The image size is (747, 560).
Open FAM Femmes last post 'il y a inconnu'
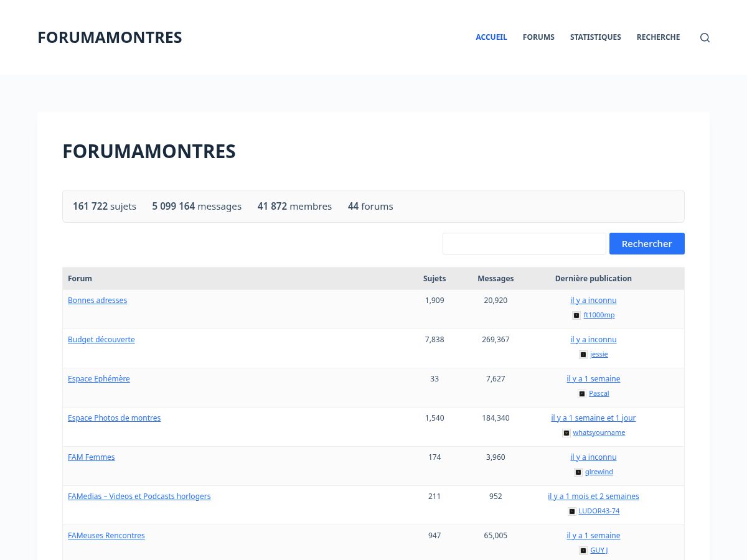tap(593, 457)
